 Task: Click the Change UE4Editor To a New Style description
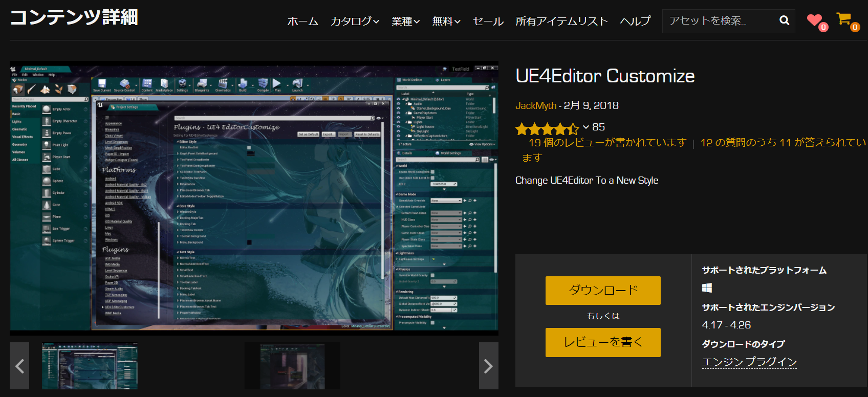(x=587, y=180)
